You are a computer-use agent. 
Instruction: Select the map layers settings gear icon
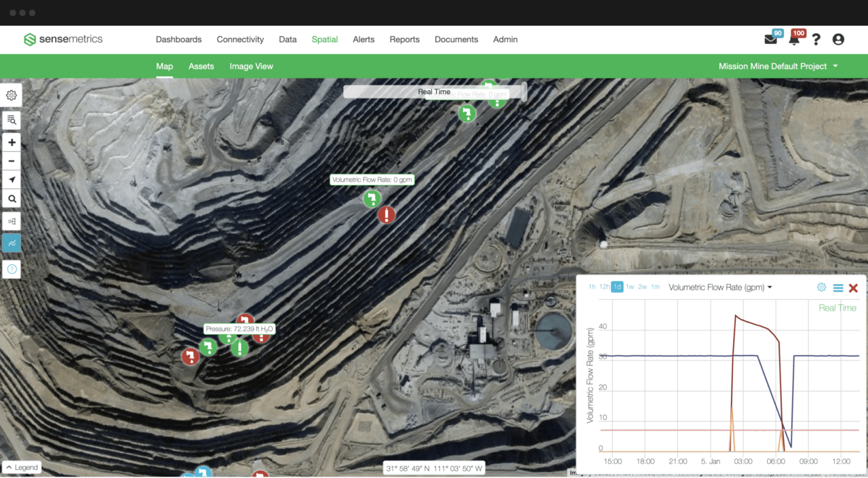[x=11, y=95]
